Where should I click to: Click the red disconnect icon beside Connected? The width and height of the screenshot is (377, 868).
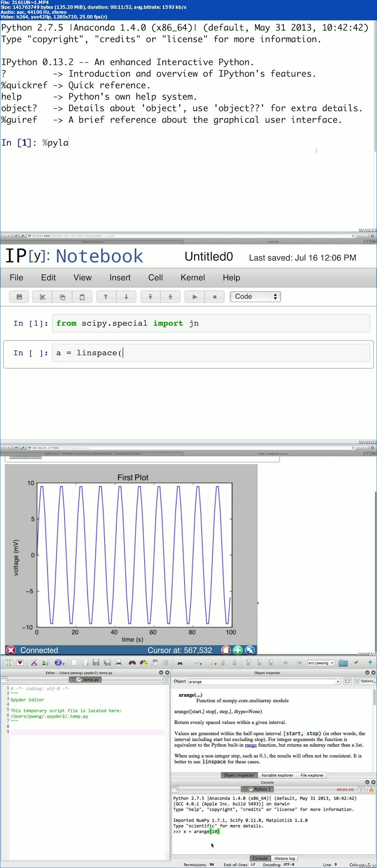tap(11, 650)
